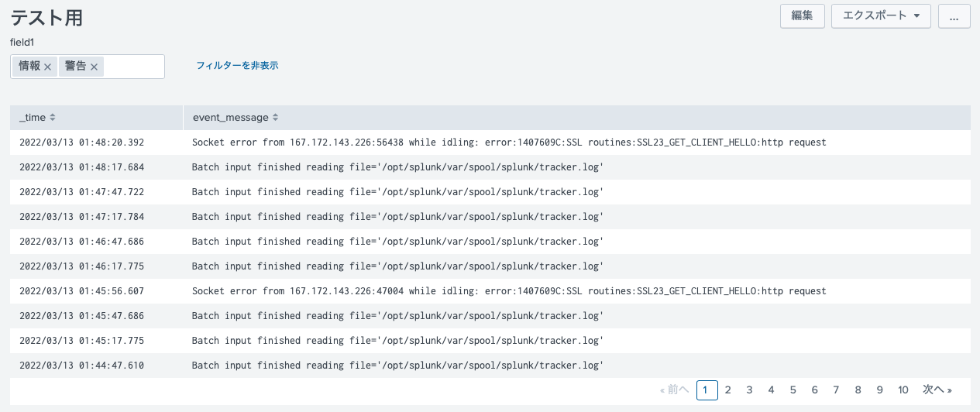Select timestamp 2022/03/13 01:45:47.686
980x412 pixels.
click(81, 316)
